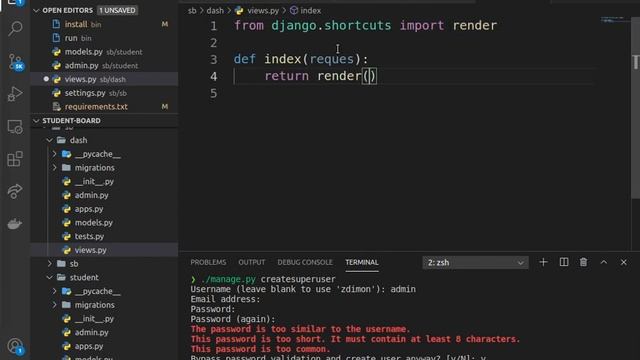Open the Remote Explorer view
This screenshot has width=640, height=360.
pos(15,127)
